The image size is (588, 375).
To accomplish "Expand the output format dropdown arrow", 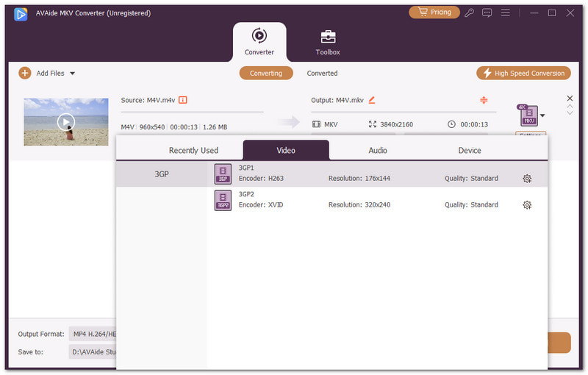I will click(542, 115).
